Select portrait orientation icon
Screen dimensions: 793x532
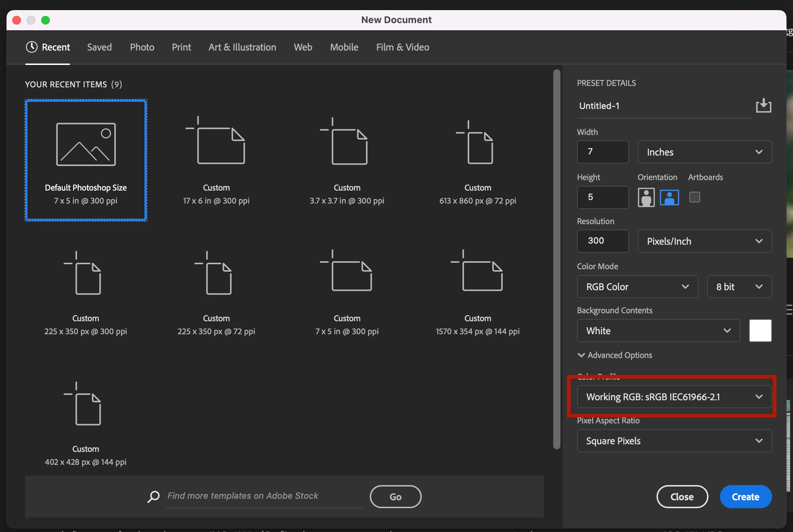pyautogui.click(x=646, y=197)
